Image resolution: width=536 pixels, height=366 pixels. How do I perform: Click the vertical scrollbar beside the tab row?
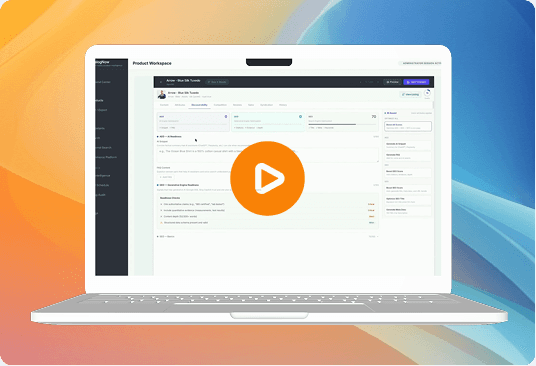pos(433,105)
